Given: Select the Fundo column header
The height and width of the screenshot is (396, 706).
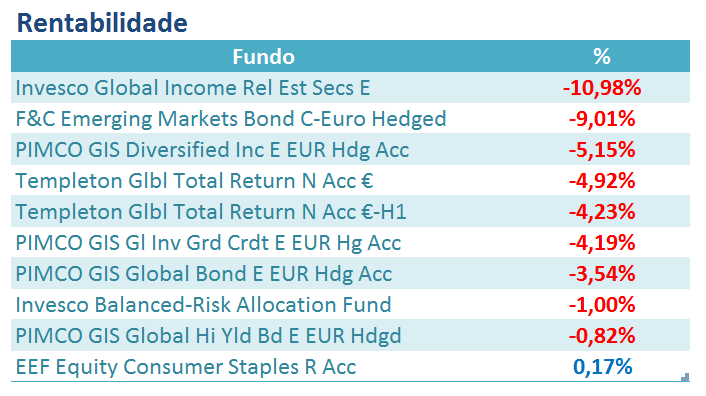Looking at the screenshot, I should coord(263,57).
